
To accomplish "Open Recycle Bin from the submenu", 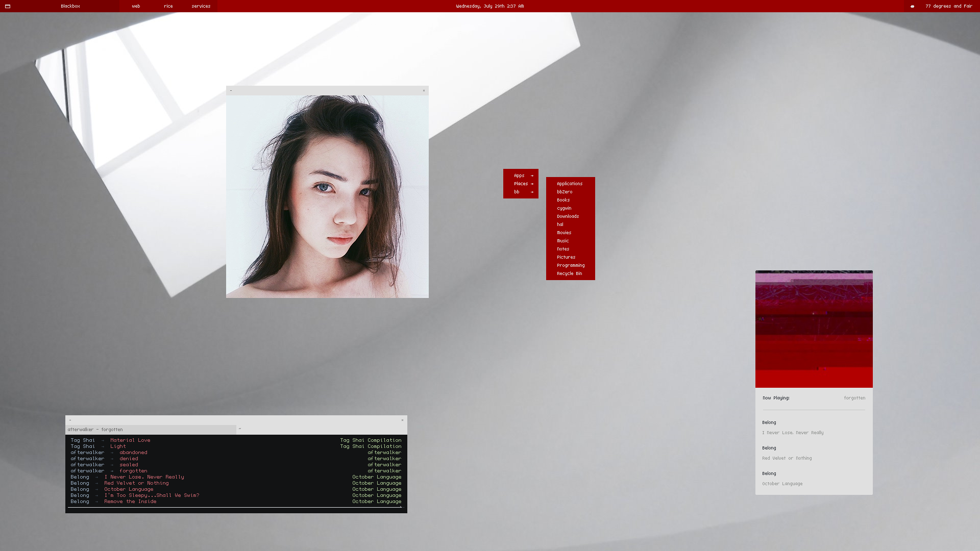I will [x=570, y=273].
